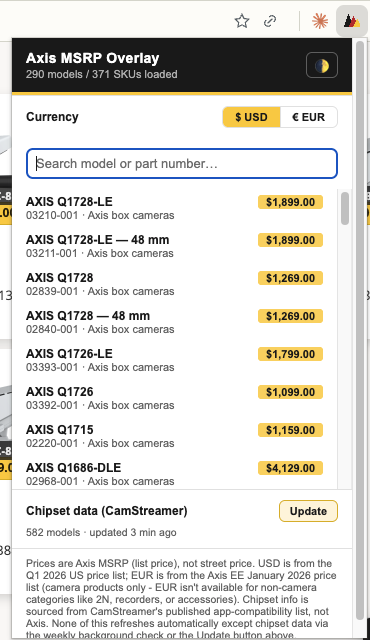
Task: Click the link-chain icon in the address bar
Action: click(x=270, y=21)
